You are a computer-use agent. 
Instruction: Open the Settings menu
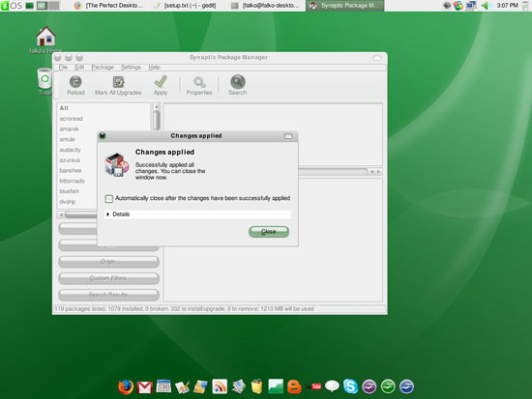(131, 67)
